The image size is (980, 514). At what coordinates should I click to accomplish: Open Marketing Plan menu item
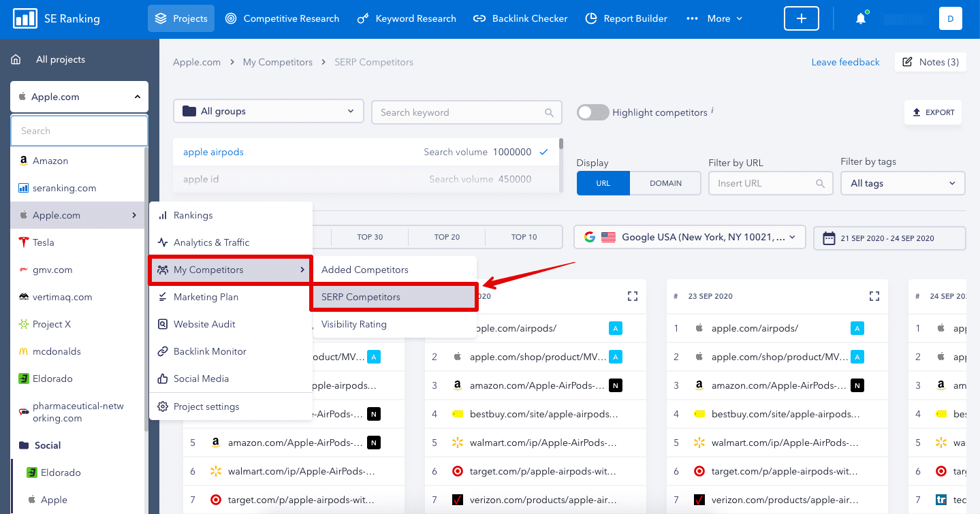(231, 297)
